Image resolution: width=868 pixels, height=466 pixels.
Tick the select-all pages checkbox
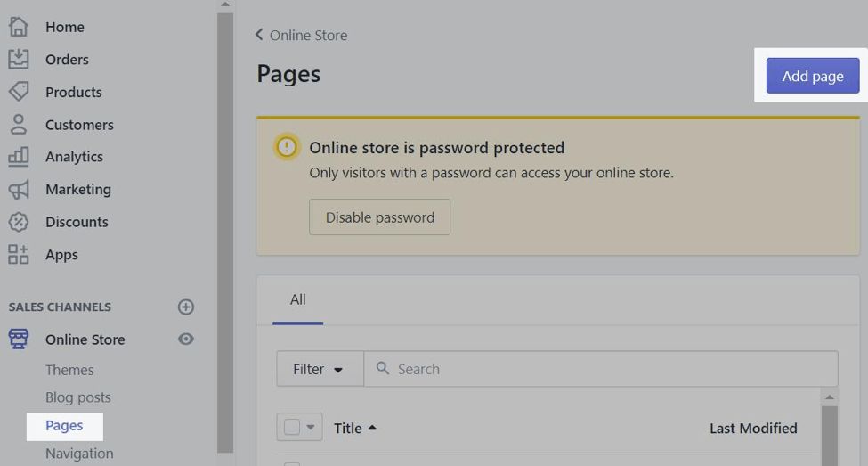(x=291, y=428)
